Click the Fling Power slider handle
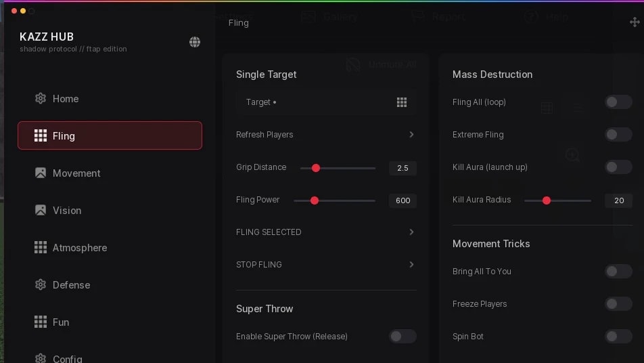This screenshot has width=644, height=363. (314, 200)
